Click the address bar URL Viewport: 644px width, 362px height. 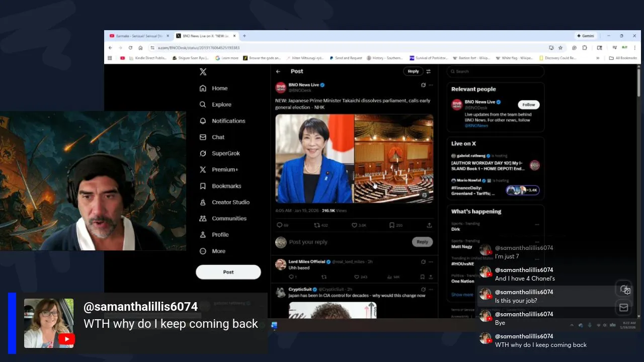[199, 48]
